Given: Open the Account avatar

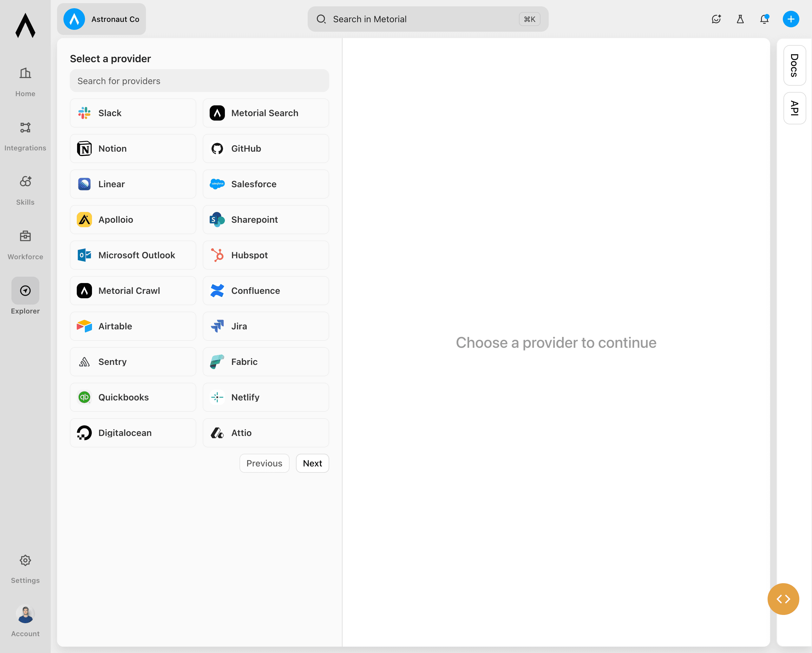Looking at the screenshot, I should [25, 614].
